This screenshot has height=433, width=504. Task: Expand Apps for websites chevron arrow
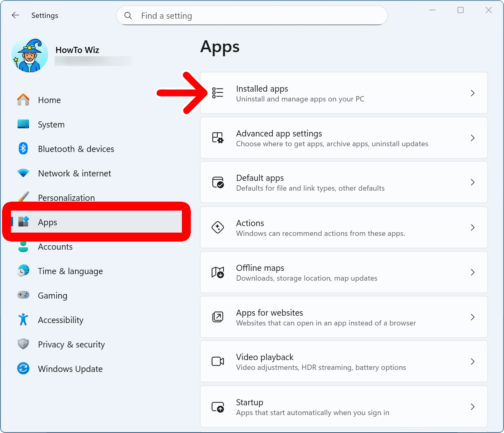[x=473, y=317]
